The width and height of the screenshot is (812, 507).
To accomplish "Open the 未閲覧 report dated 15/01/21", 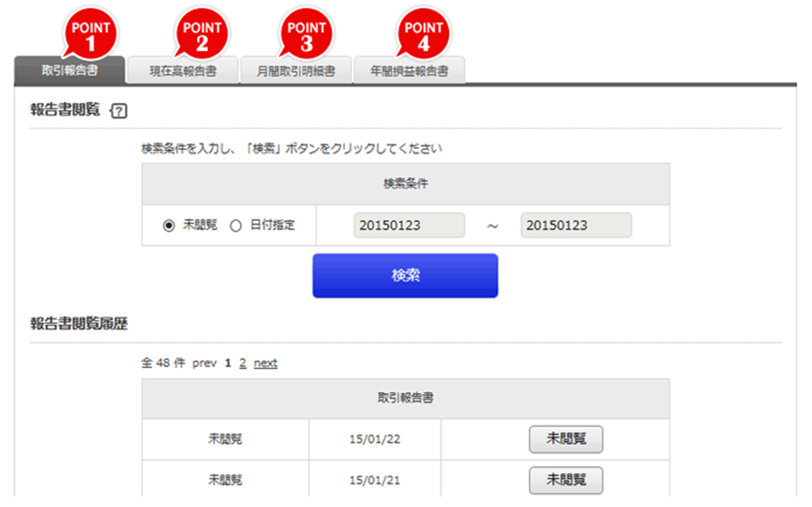I will pyautogui.click(x=565, y=480).
